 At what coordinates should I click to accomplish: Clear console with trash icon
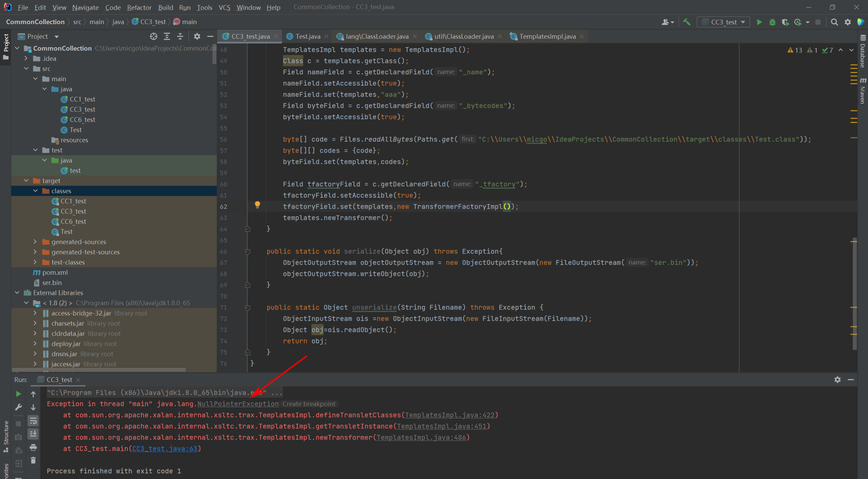point(33,461)
